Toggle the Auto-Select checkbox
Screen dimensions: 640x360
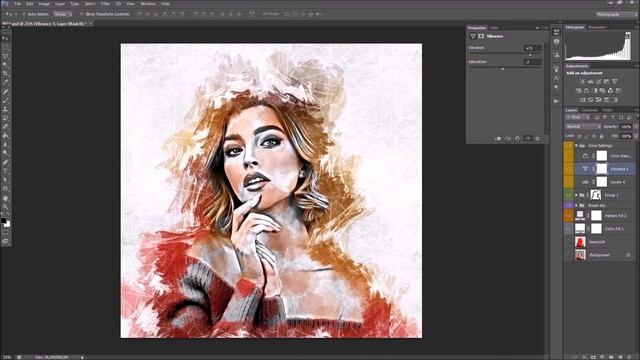pos(24,14)
